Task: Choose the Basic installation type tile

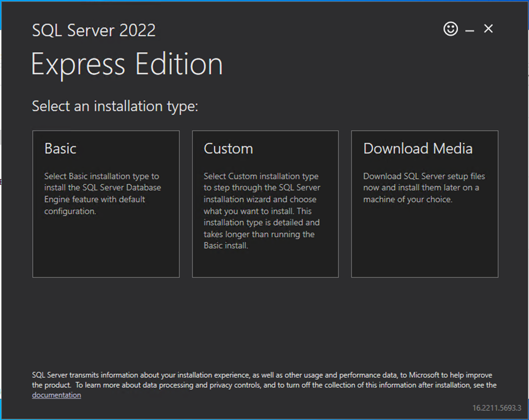Action: click(x=106, y=203)
